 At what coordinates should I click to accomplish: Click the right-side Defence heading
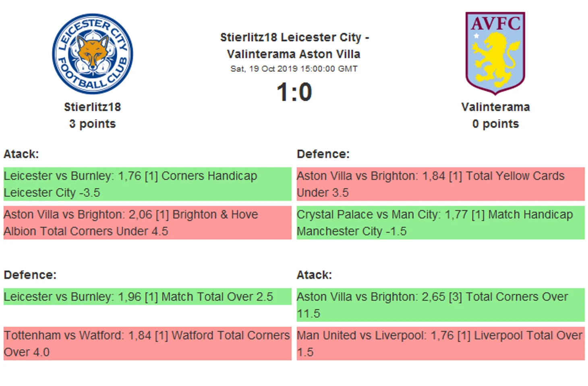[323, 154]
